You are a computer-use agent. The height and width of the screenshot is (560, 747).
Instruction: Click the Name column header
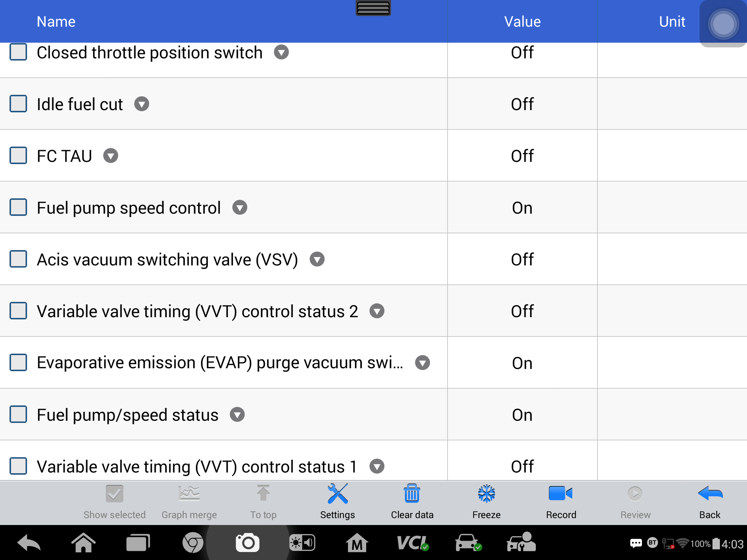(56, 22)
